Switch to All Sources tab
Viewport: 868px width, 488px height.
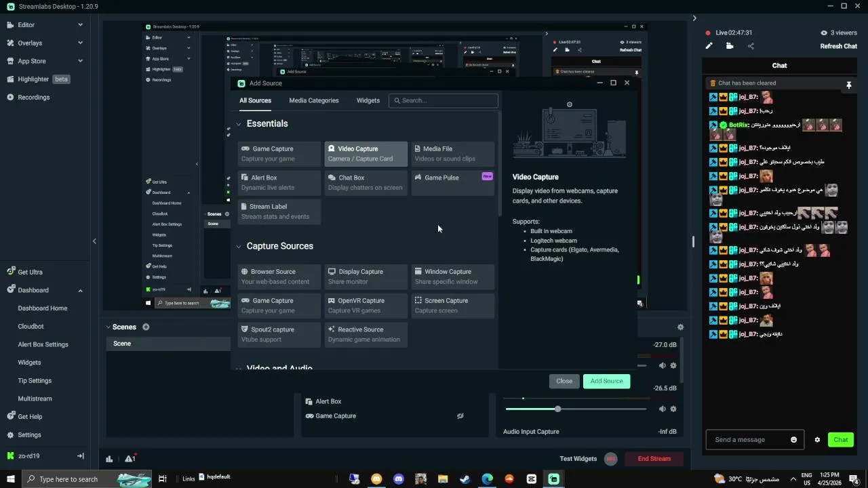255,100
